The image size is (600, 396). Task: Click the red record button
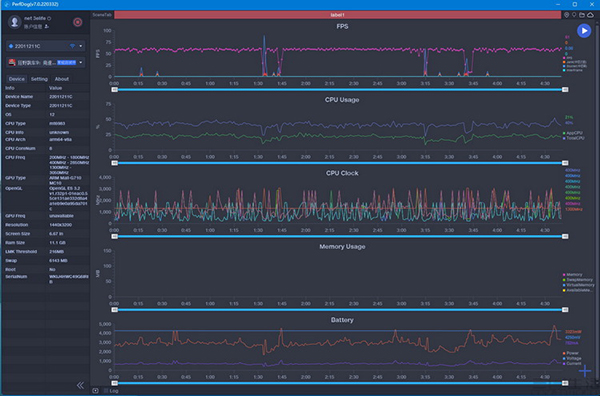pyautogui.click(x=78, y=22)
